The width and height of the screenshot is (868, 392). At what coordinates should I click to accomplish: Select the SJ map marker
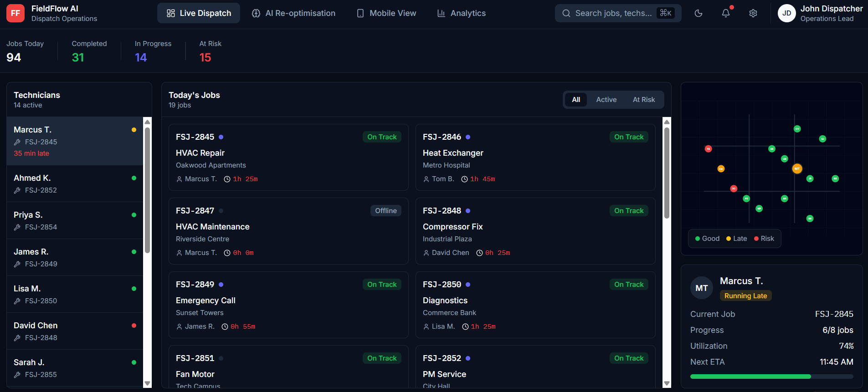(x=822, y=139)
